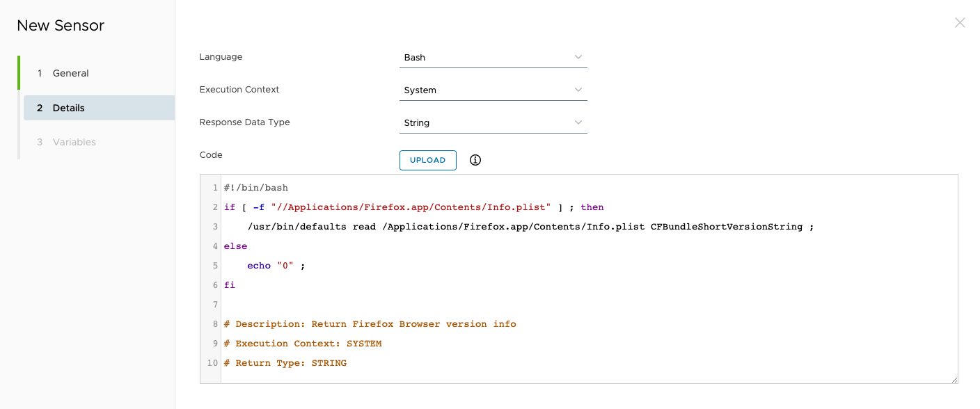Expand the Execution Context dropdown

[493, 90]
